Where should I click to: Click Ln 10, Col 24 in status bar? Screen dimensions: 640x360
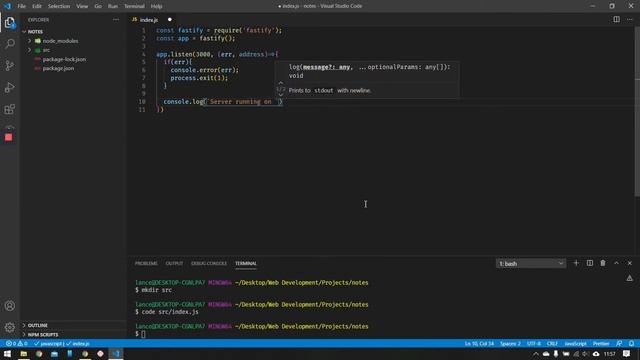[479, 344]
